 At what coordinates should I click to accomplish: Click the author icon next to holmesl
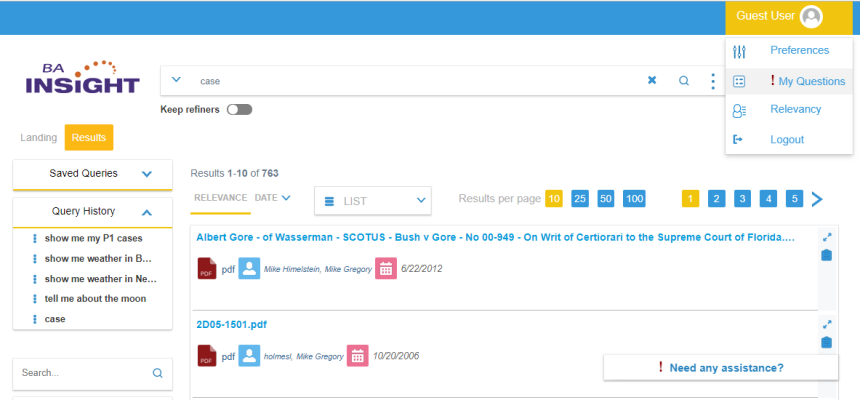click(x=250, y=356)
